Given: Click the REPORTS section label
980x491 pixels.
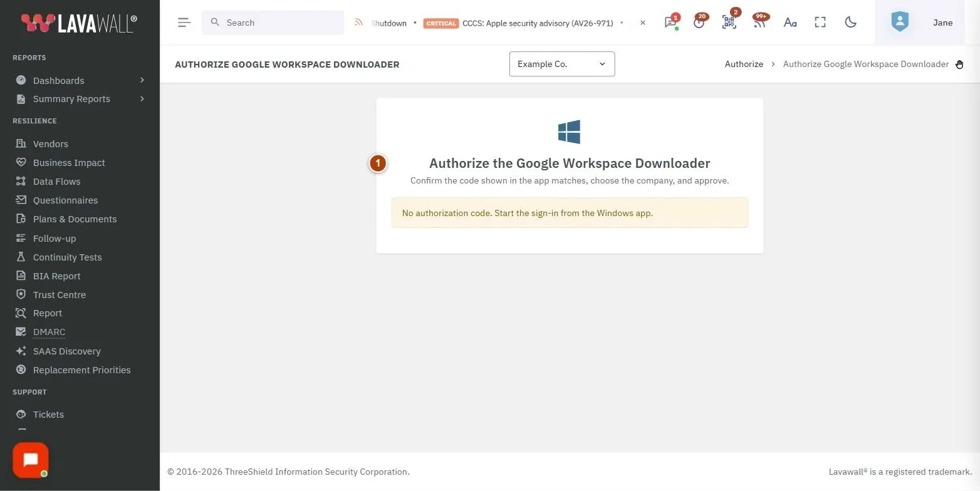Looking at the screenshot, I should tap(29, 58).
